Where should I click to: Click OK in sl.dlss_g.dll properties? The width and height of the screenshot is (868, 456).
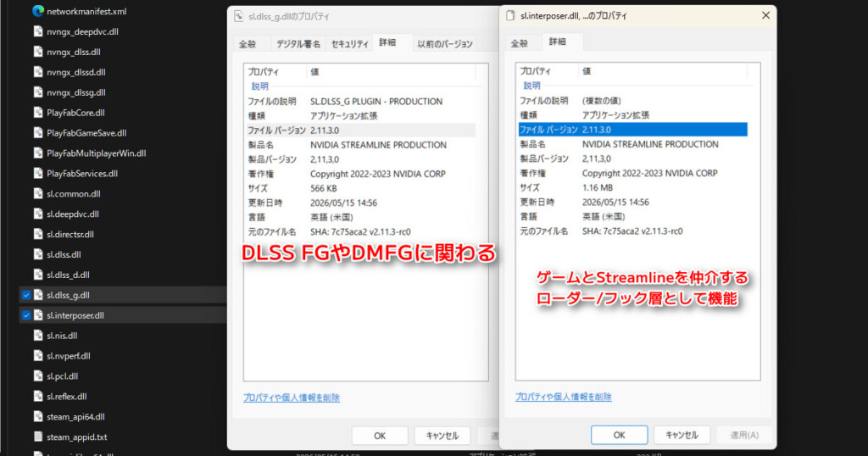pyautogui.click(x=380, y=436)
